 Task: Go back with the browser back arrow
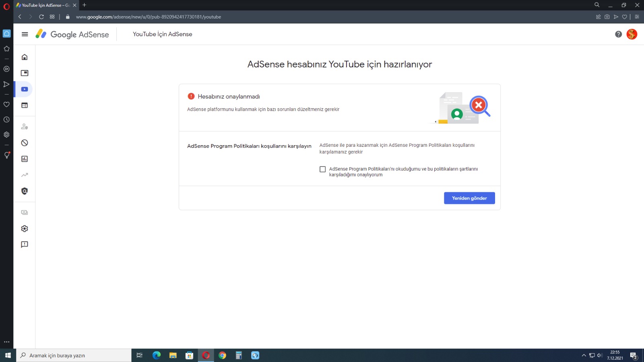point(20,17)
